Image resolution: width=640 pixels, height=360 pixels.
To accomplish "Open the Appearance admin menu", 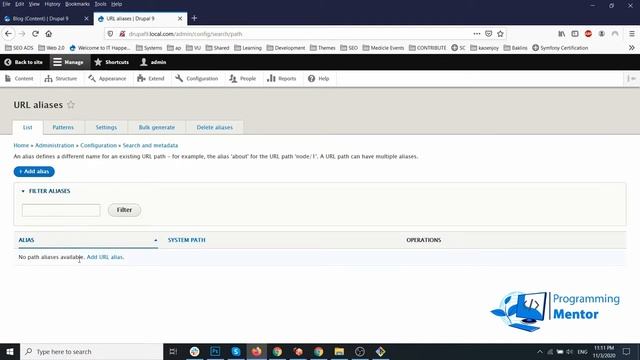I will tap(107, 78).
